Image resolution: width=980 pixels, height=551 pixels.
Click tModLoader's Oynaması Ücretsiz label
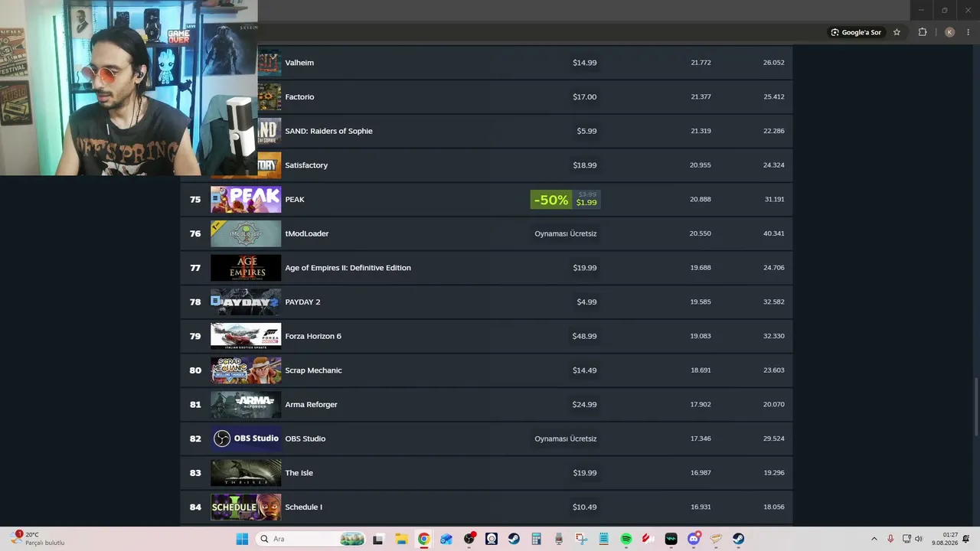[566, 233]
